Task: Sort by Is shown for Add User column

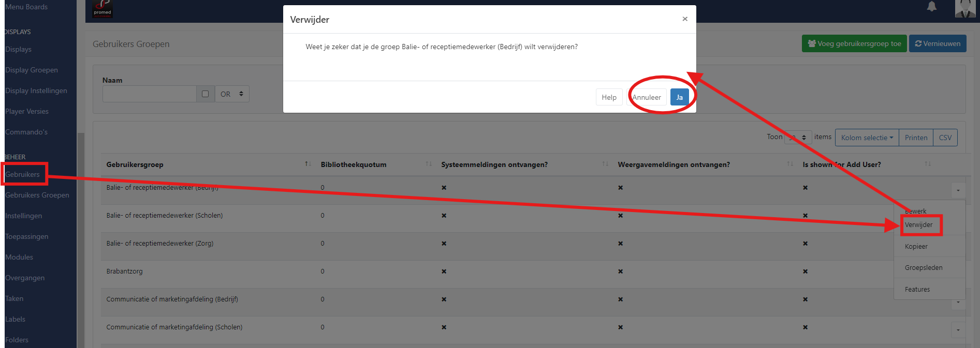Action: pos(927,164)
